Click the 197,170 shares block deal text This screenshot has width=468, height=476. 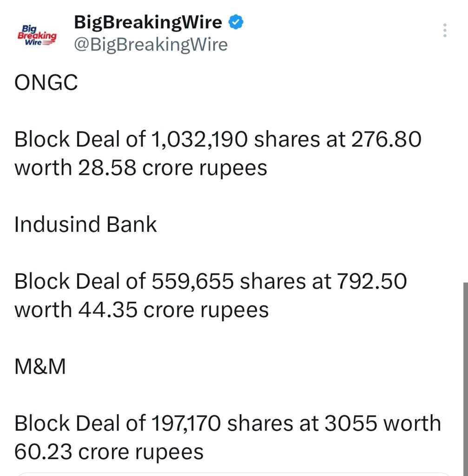coord(228,423)
